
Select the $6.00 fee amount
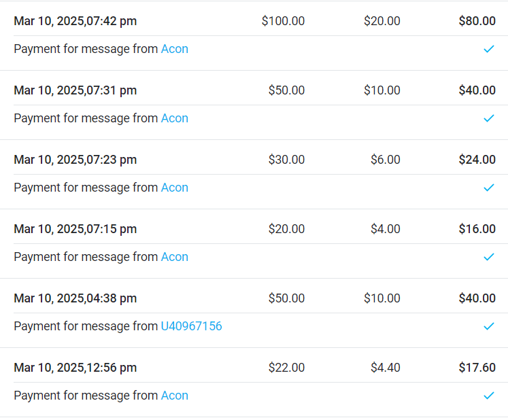385,160
